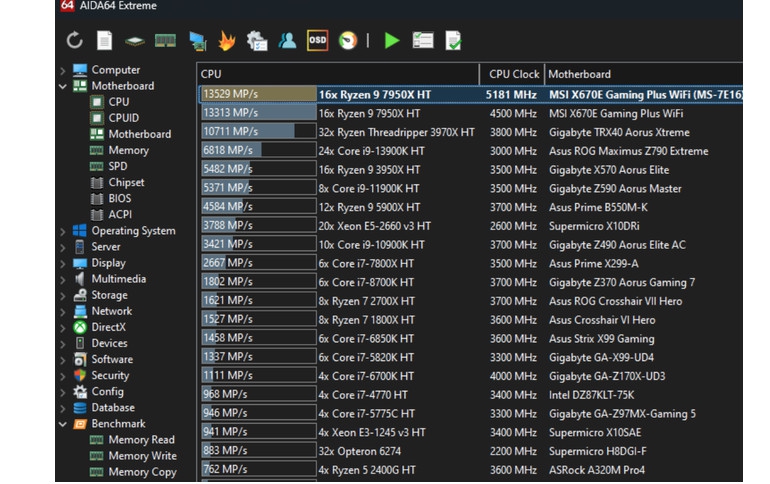This screenshot has height=484, width=770.
Task: Select the Devices tree item
Action: coord(110,343)
